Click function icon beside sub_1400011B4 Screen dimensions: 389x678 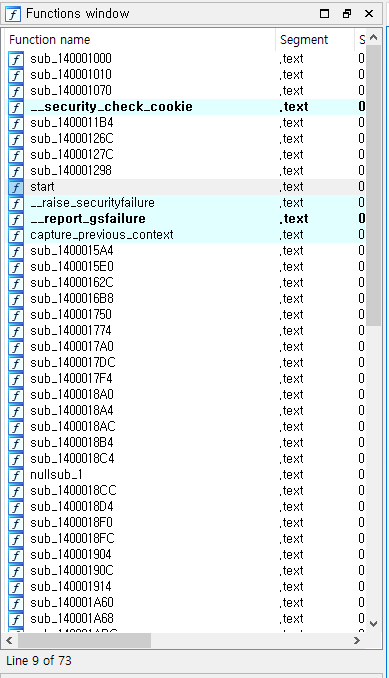coord(16,123)
